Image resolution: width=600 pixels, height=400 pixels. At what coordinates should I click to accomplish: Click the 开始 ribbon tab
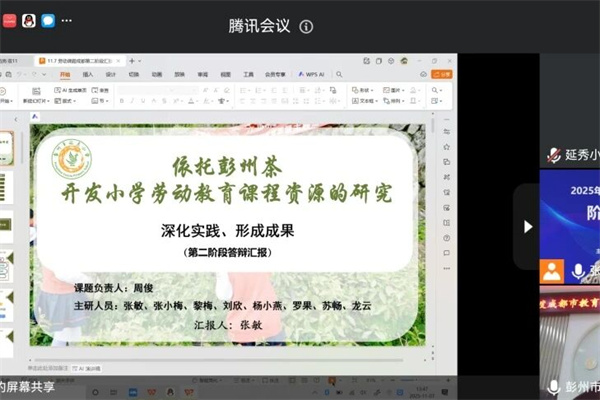[x=65, y=74]
